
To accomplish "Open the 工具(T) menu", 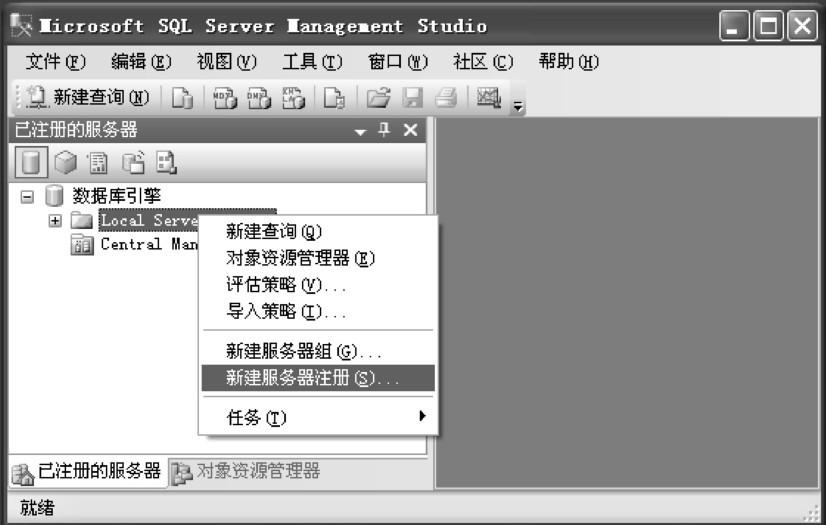I will pyautogui.click(x=312, y=62).
